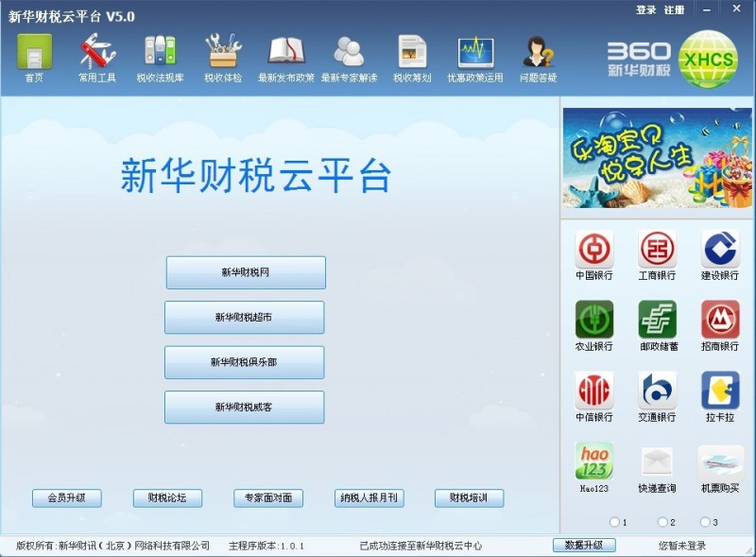Screen dimensions: 756x557
Task: Open 税收体检 toolbox icon
Action: click(x=223, y=50)
